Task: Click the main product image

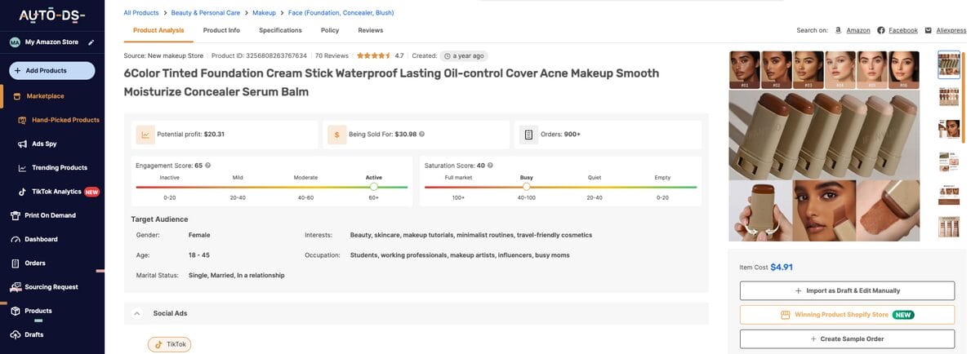Action: (824, 147)
